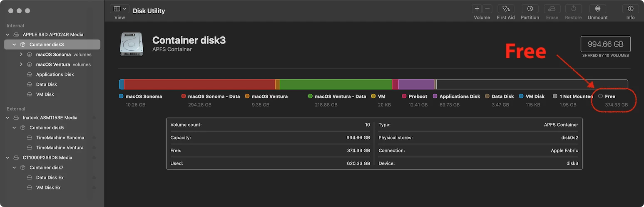The image size is (644, 207).
Task: Click the VM Disk volume icon in sidebar
Action: click(x=30, y=94)
